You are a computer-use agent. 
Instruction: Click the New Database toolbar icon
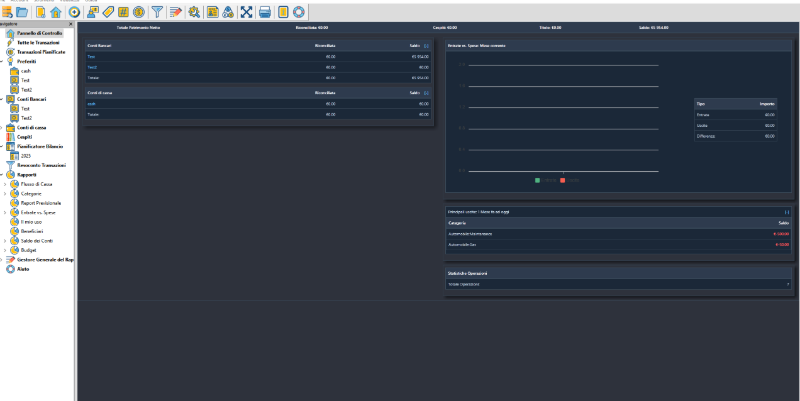(x=7, y=12)
